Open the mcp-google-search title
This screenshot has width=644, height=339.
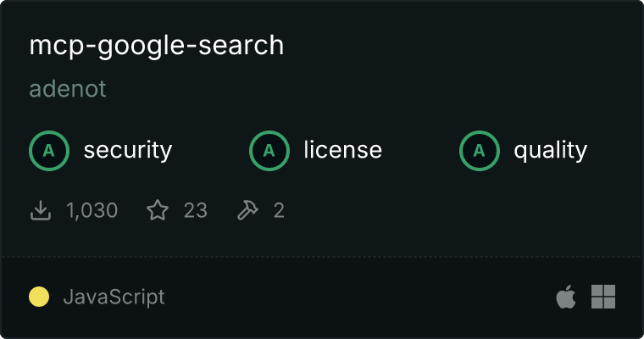[157, 46]
